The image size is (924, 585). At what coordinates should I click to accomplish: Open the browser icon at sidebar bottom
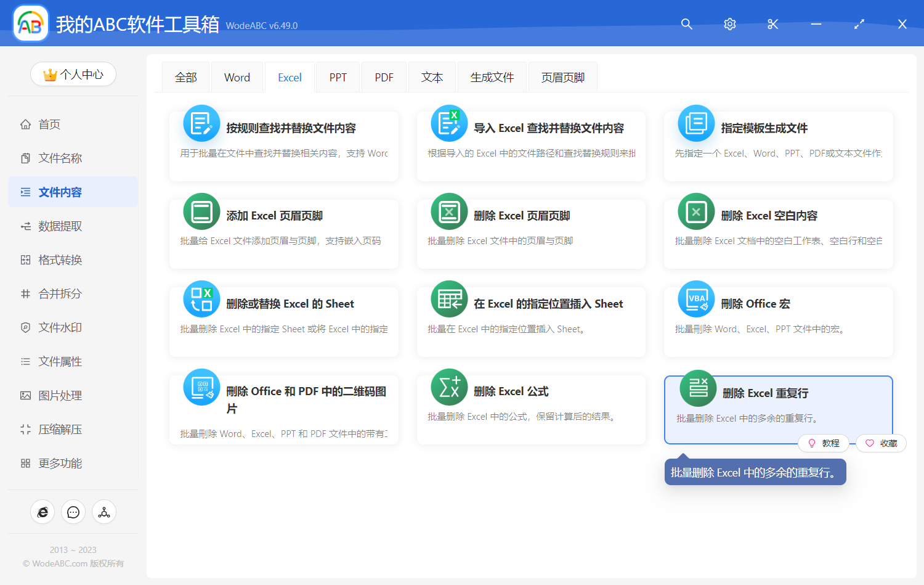click(x=43, y=512)
